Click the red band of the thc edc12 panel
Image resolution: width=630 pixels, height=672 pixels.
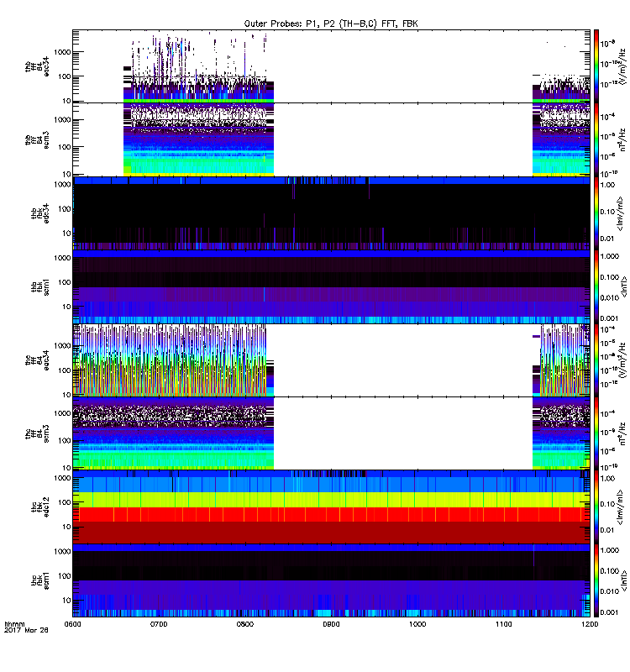(331, 515)
